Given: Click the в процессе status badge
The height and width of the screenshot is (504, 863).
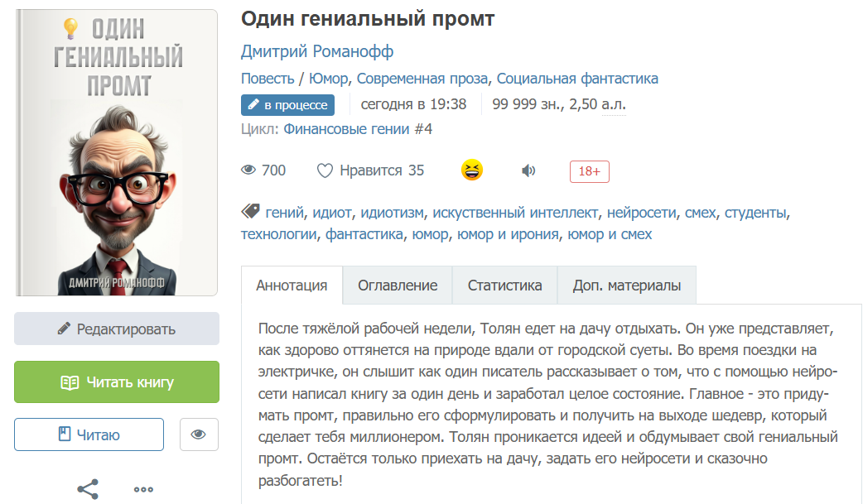Looking at the screenshot, I should [x=287, y=105].
